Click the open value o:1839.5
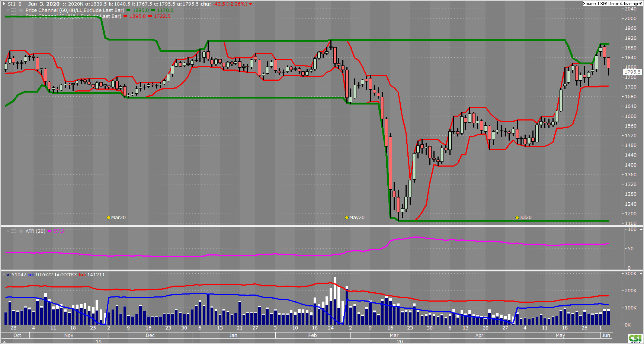Viewport: 644px width, 344px height. [96, 4]
